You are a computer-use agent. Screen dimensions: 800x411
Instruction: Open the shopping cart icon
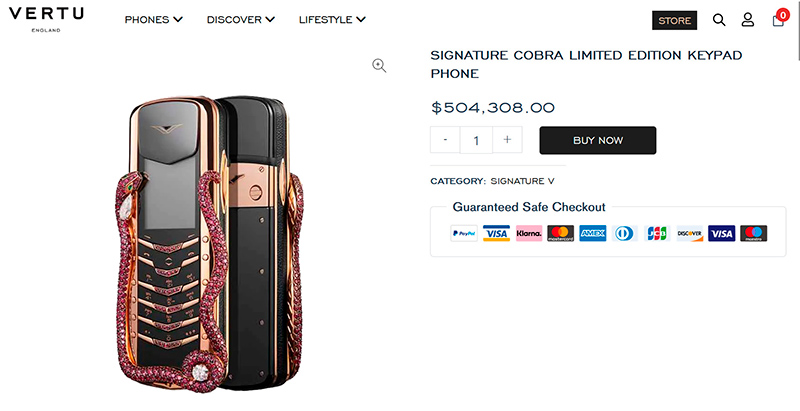click(779, 19)
